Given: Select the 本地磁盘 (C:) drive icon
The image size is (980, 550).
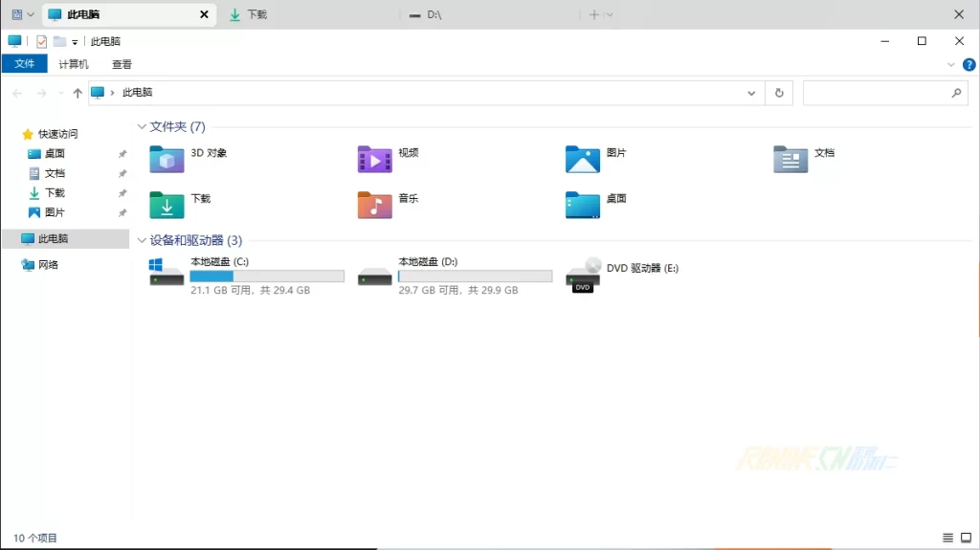Looking at the screenshot, I should coord(167,272).
